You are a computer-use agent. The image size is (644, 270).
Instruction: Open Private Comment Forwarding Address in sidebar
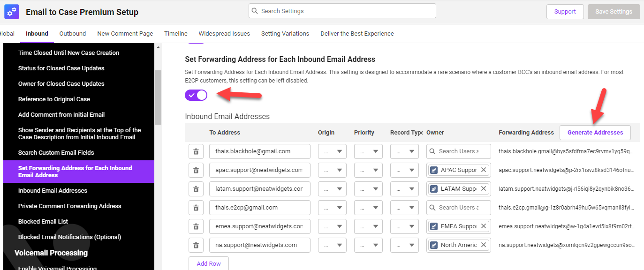coord(70,206)
